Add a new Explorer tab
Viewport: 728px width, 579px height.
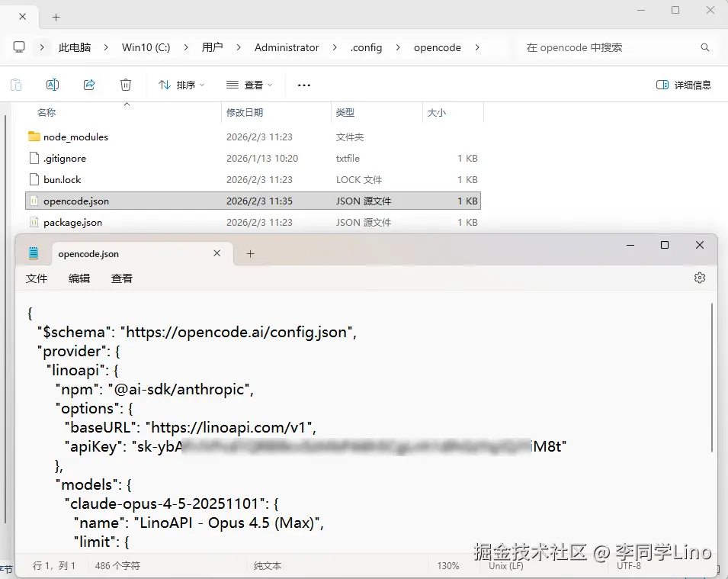click(56, 18)
